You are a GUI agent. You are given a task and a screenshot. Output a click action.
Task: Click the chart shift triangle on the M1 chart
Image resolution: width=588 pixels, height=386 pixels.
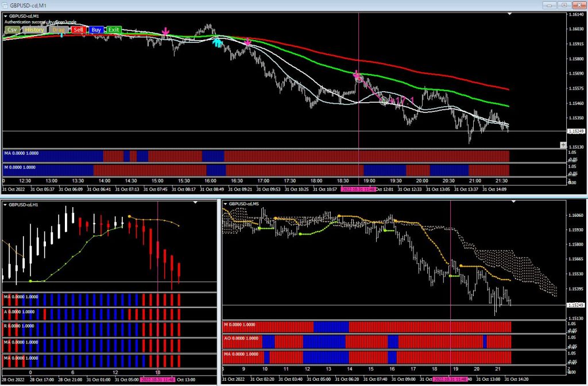(509, 14)
